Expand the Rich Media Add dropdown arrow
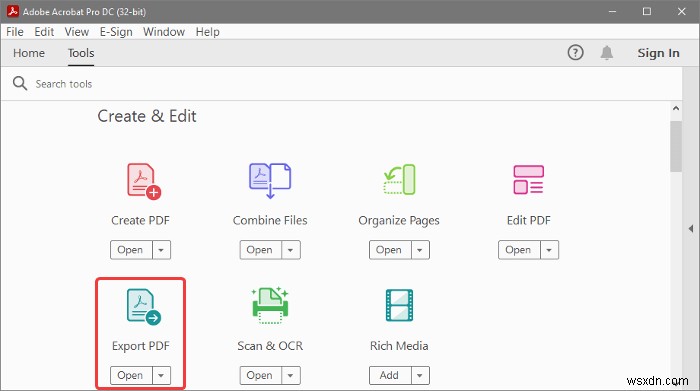The height and width of the screenshot is (391, 700). [420, 375]
